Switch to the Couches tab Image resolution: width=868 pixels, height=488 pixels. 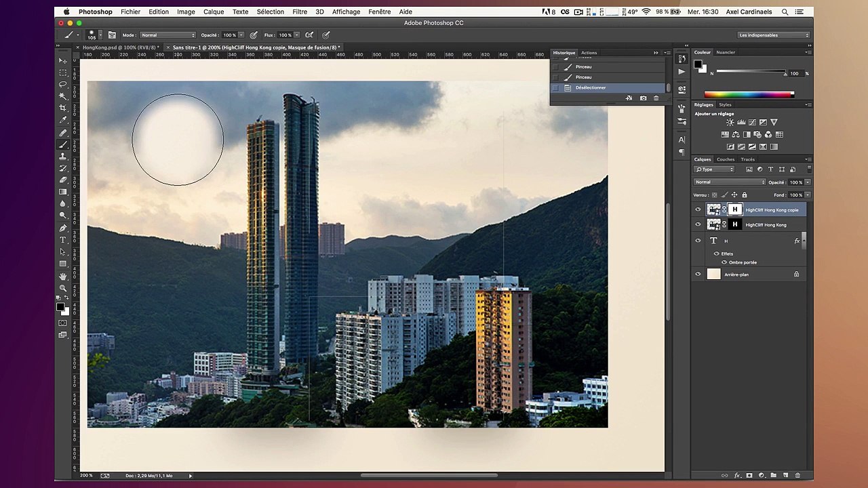pos(726,159)
